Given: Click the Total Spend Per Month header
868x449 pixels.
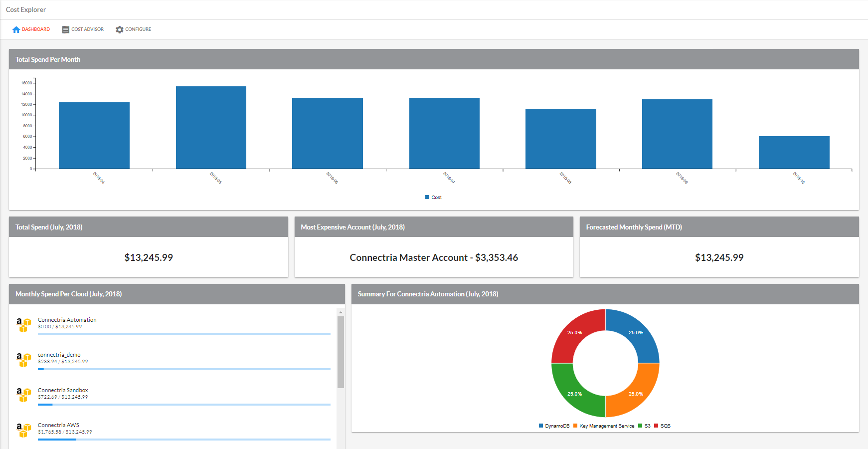Looking at the screenshot, I should click(x=434, y=59).
